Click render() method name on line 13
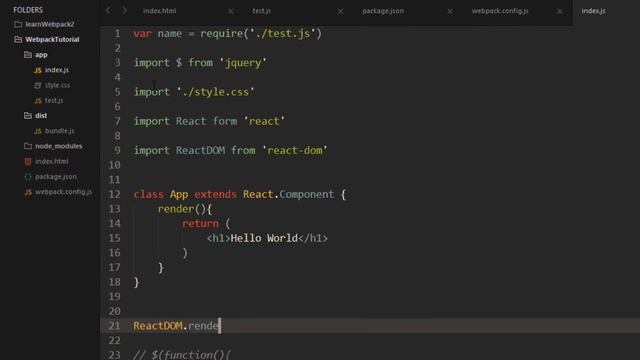Screen dimensions: 640x360 click(176, 209)
